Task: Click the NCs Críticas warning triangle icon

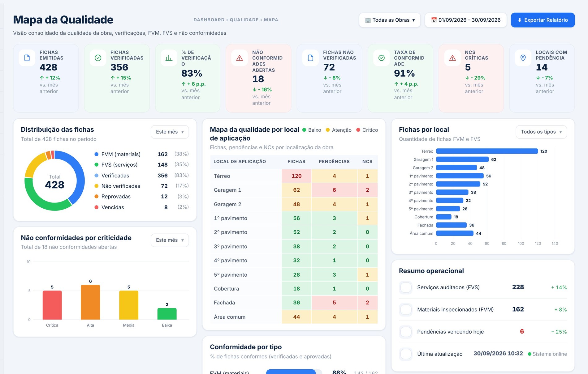Action: pos(452,58)
